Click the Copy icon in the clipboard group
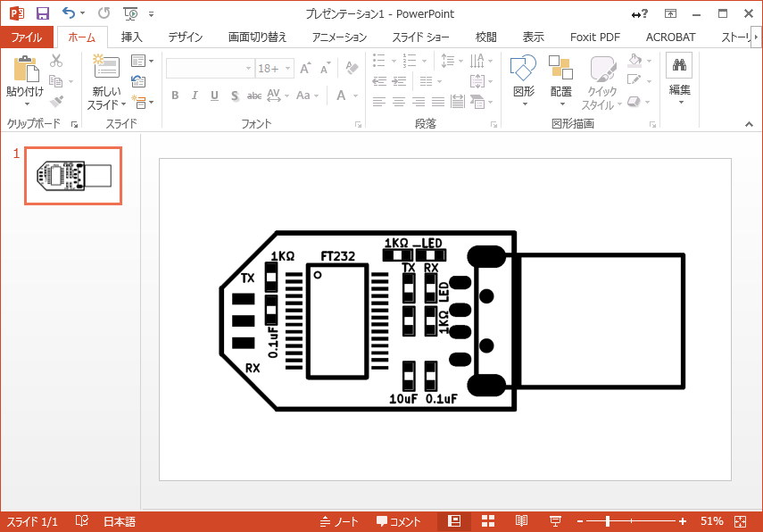Viewport: 763px width, 532px height. coord(56,81)
